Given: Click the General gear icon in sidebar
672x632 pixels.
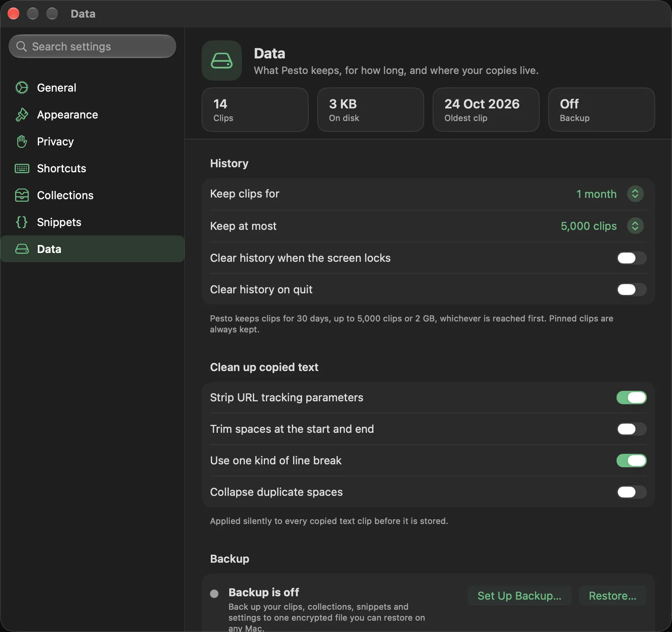Looking at the screenshot, I should point(22,87).
